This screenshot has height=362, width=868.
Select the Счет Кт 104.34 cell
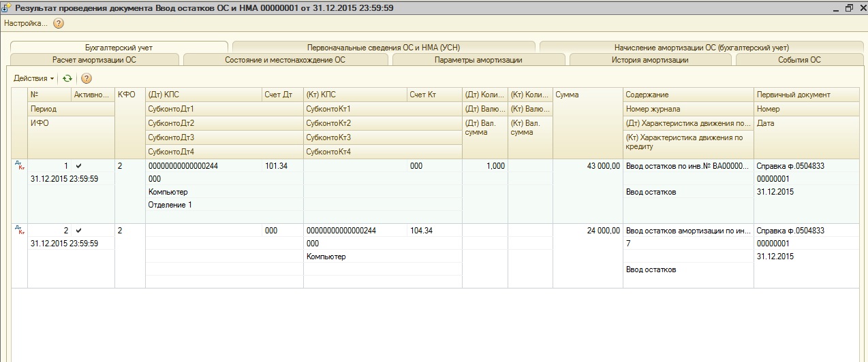434,231
